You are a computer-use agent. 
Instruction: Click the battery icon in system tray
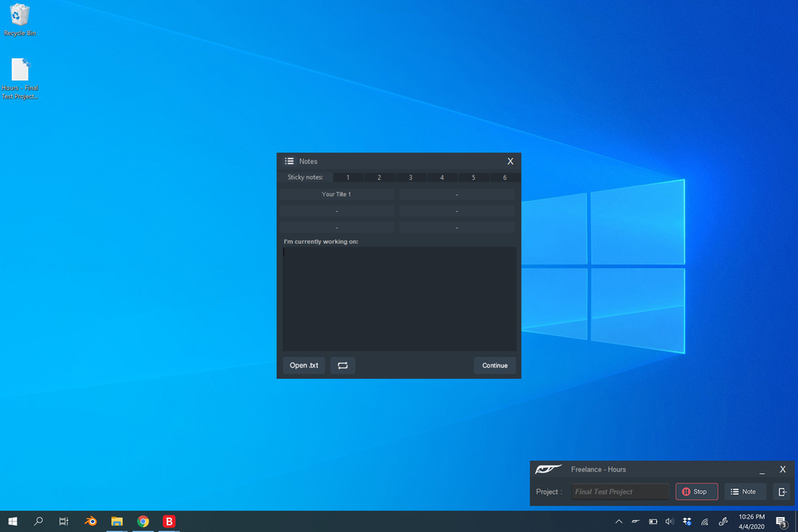653,522
